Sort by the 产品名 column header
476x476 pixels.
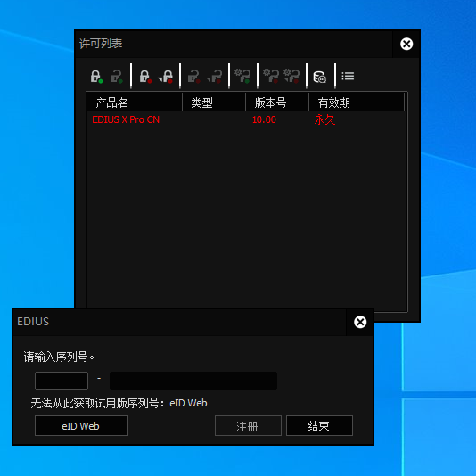135,103
